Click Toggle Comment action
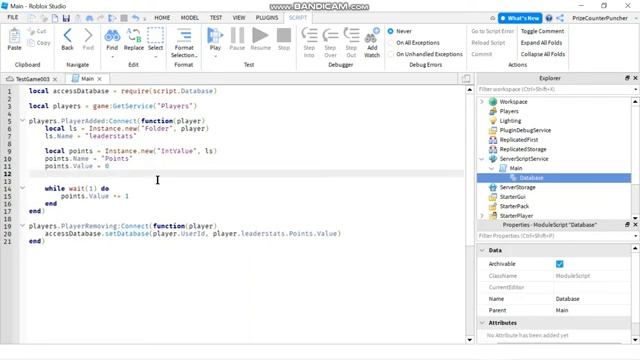Image resolution: width=640 pixels, height=360 pixels. click(542, 31)
